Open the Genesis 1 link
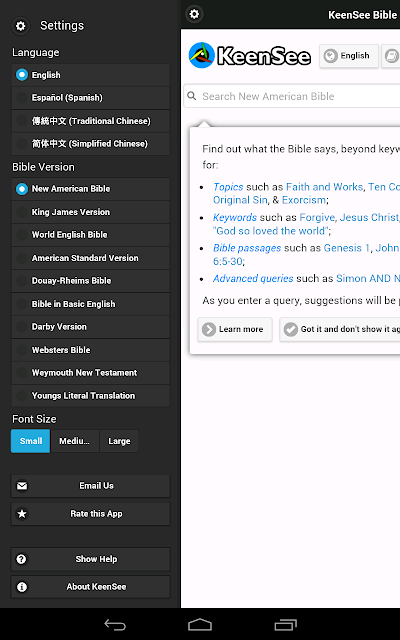Image resolution: width=400 pixels, height=640 pixels. 347,248
